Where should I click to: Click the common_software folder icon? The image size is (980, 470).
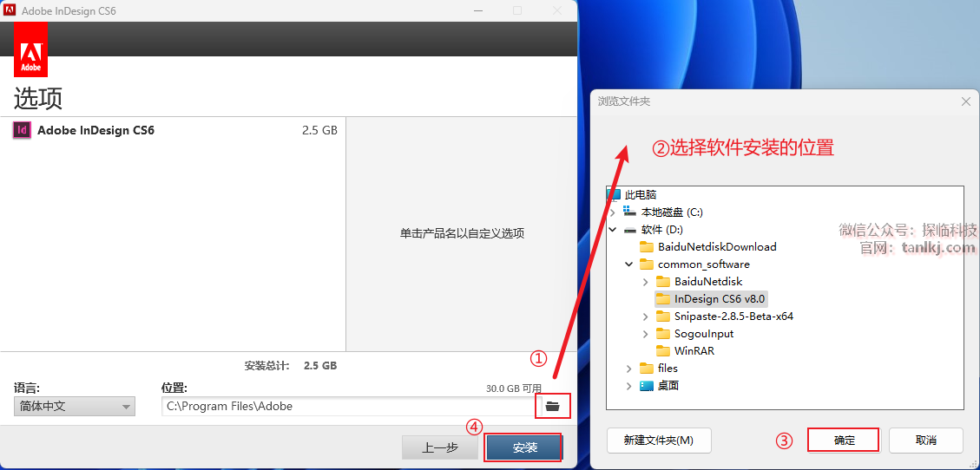point(647,264)
